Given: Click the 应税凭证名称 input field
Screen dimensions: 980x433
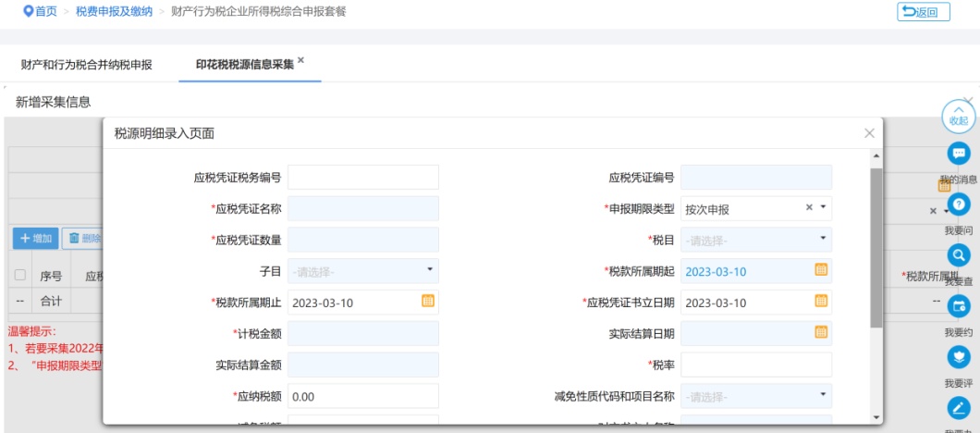Looking at the screenshot, I should 363,208.
